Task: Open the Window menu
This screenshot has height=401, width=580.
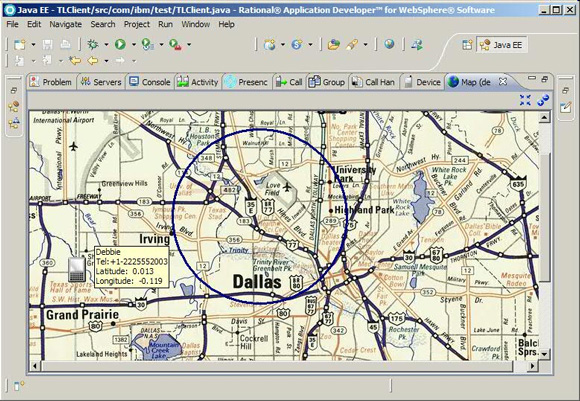Action: [195, 24]
